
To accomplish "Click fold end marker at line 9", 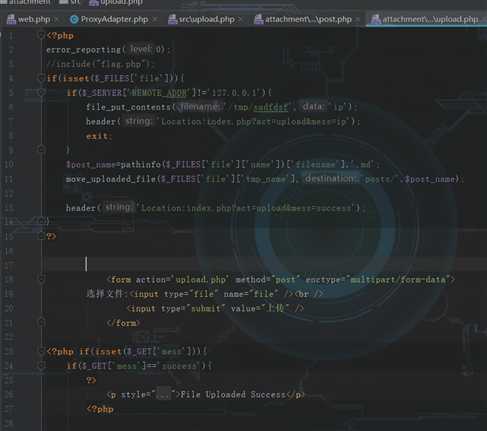I will pyautogui.click(x=41, y=149).
